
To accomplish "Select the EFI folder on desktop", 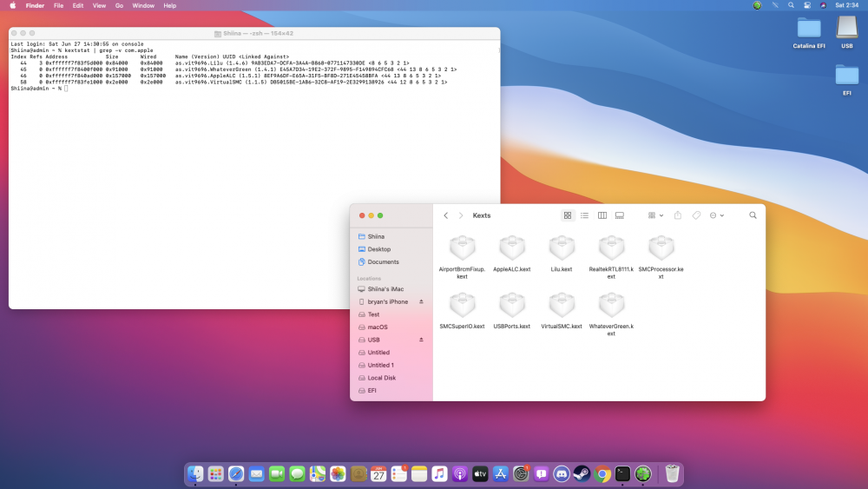I will (x=847, y=80).
